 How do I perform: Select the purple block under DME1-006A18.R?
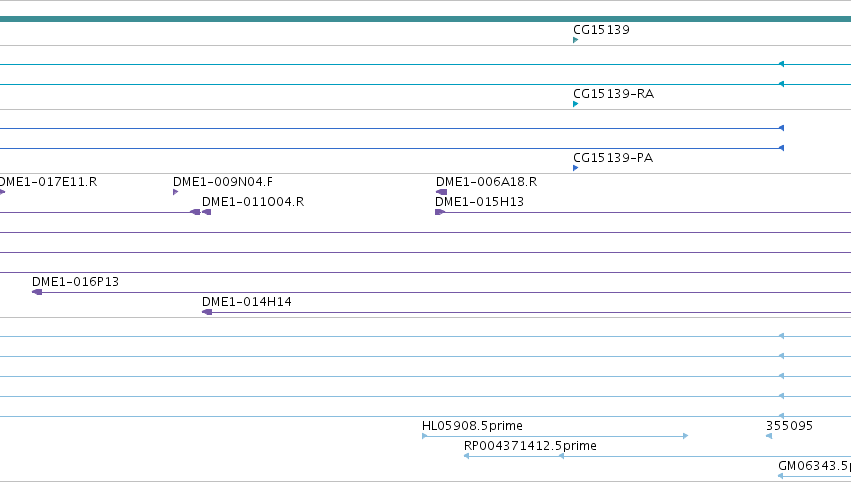pyautogui.click(x=441, y=192)
